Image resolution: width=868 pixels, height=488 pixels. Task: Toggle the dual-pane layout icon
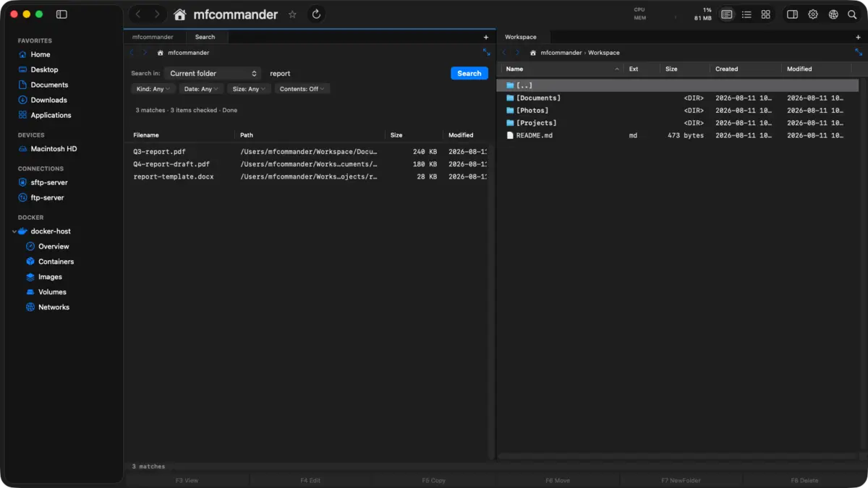click(x=792, y=14)
